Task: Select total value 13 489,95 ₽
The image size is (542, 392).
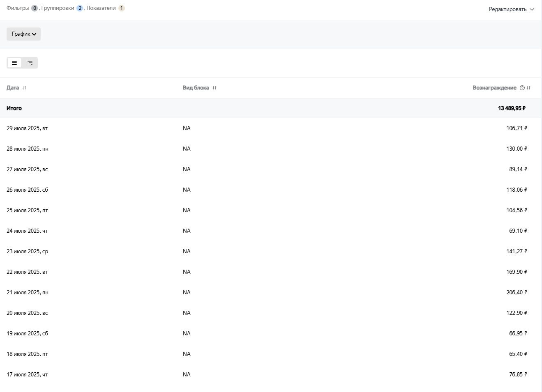Action: (x=512, y=108)
